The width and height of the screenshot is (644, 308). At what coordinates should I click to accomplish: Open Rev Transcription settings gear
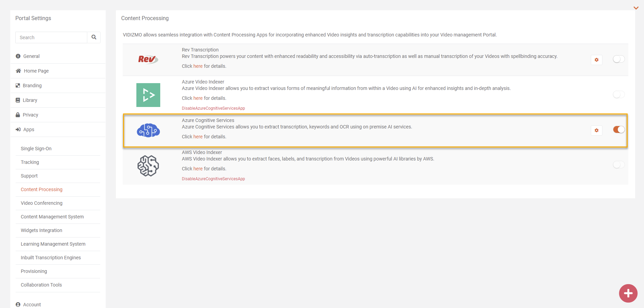[596, 60]
